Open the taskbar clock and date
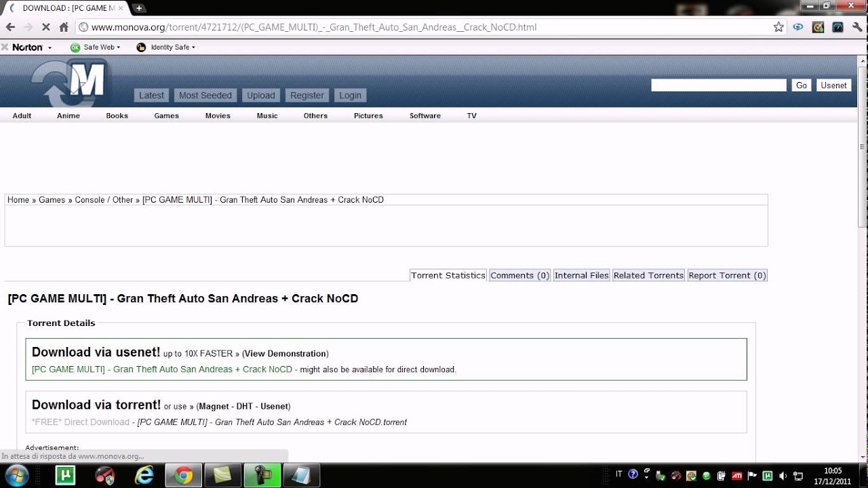The image size is (868, 488). click(x=833, y=476)
